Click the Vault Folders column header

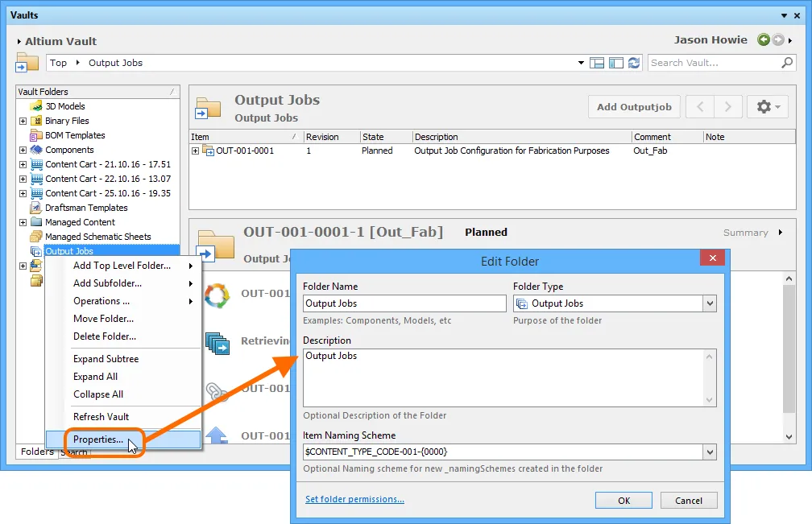[97, 92]
